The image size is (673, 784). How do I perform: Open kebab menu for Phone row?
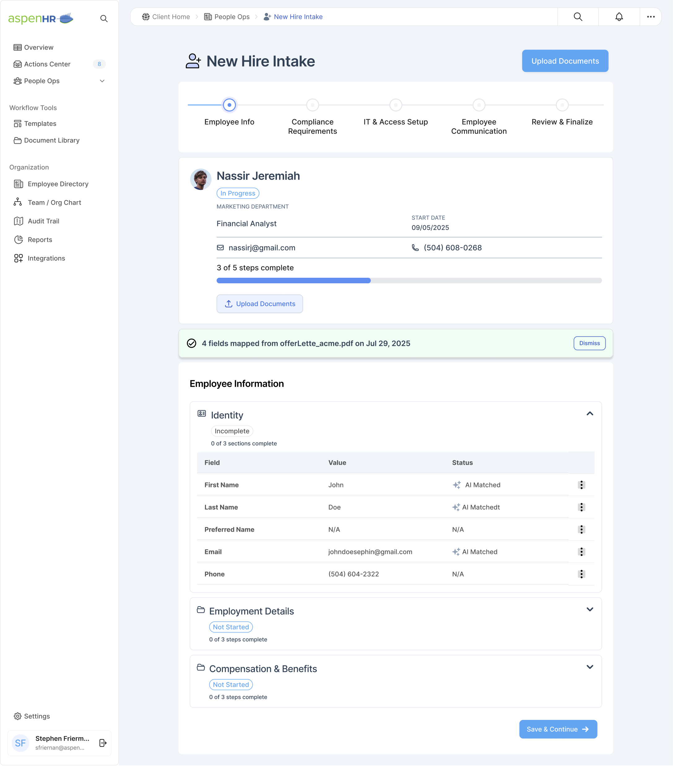click(x=581, y=574)
